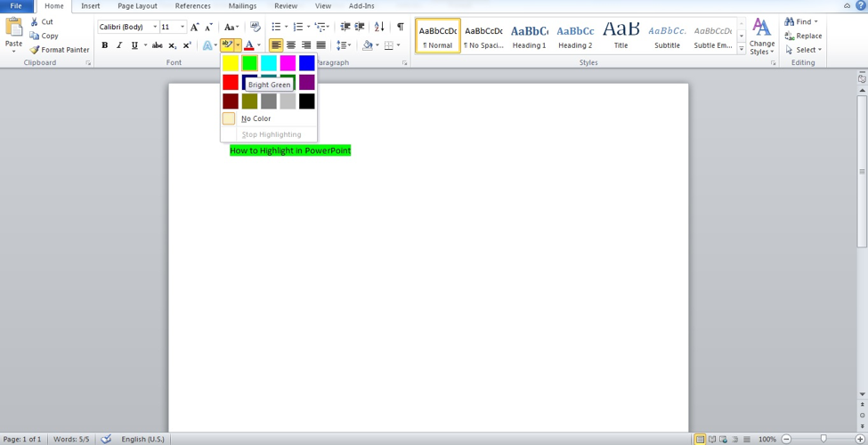
Task: Click the vertical scrollbar down arrow
Action: [862, 394]
